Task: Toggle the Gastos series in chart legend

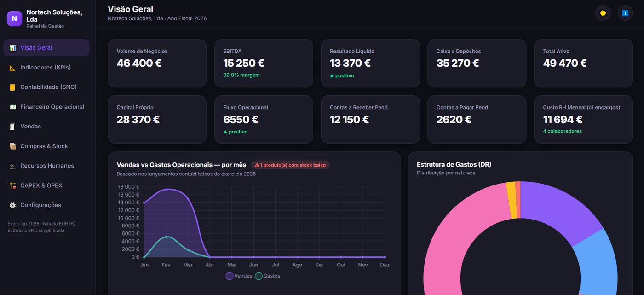Action: click(268, 276)
